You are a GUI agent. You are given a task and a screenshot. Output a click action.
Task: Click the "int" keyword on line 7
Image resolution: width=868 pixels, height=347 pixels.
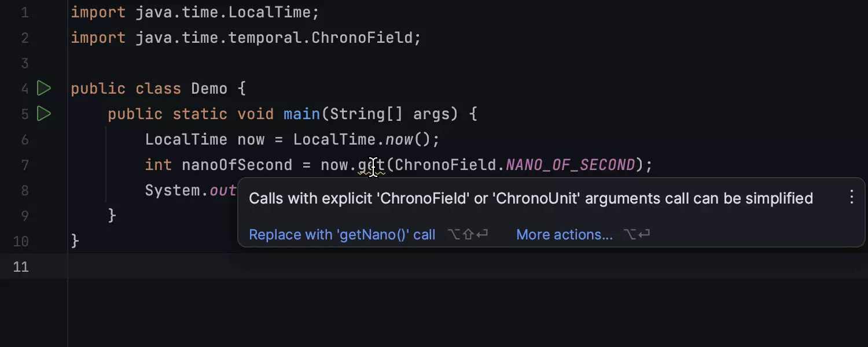[x=158, y=165]
